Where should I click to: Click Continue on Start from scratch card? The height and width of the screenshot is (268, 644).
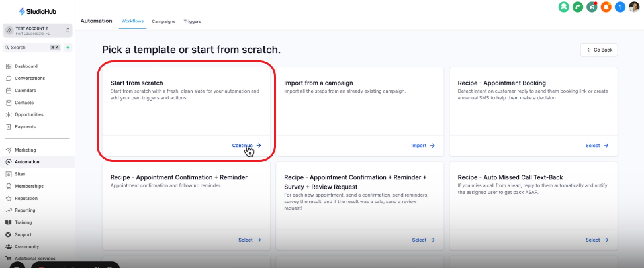tap(246, 146)
